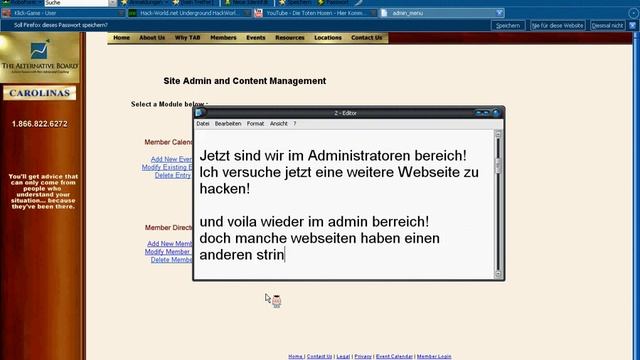
Task: Click the phone number 1.866.822.6272
Action: (x=40, y=124)
